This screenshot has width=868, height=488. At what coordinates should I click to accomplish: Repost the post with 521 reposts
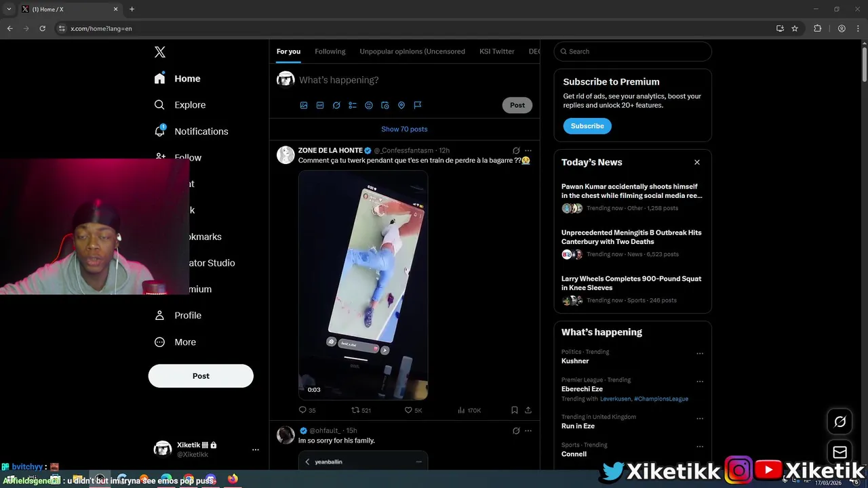[361, 410]
